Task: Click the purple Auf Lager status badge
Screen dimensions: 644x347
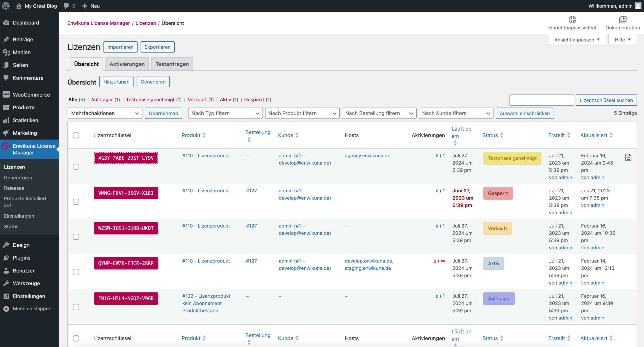Action: click(x=499, y=299)
